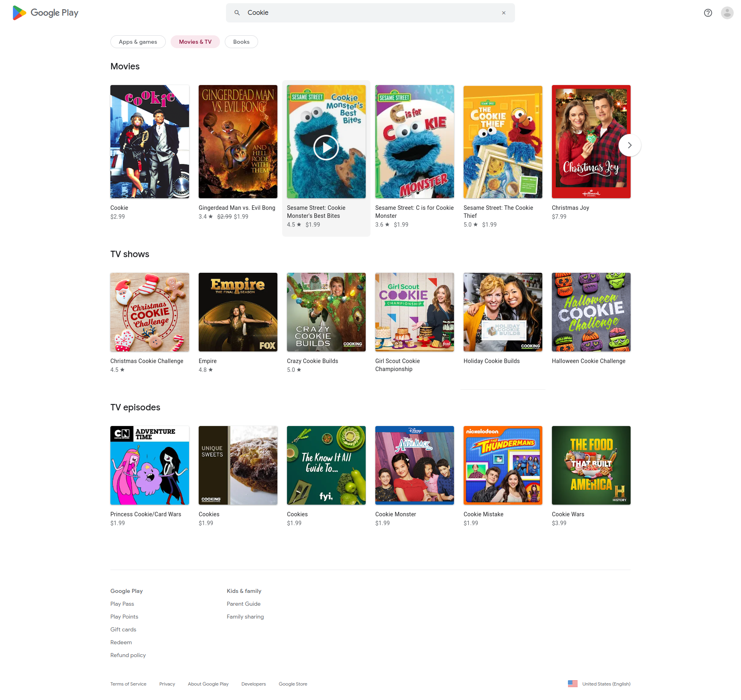Viewport: 741px width, 700px height.
Task: Click 'Sesame Street: Cookie Monster's Best Bites' title
Action: coord(316,212)
